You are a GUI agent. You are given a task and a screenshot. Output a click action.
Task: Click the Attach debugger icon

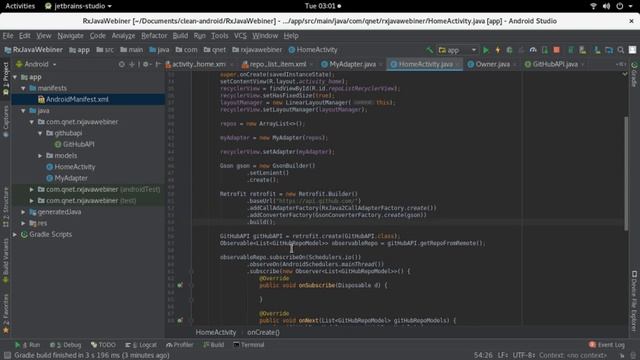click(x=544, y=50)
